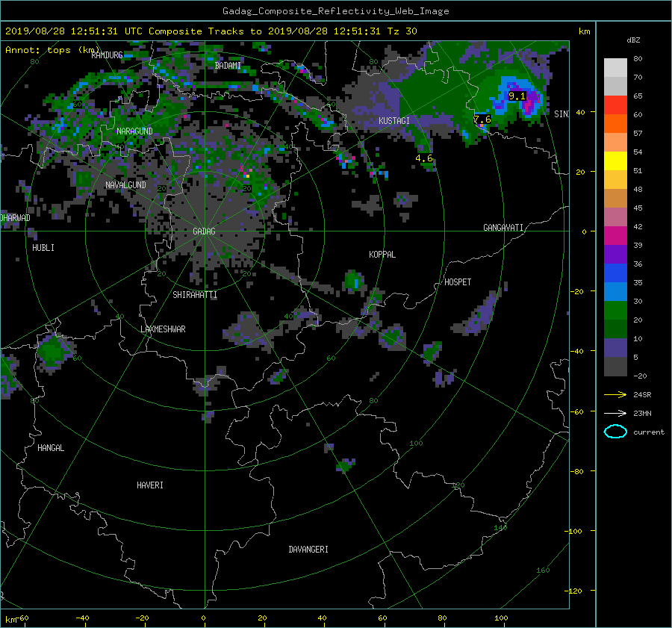Click the 'current' legend label

[648, 432]
